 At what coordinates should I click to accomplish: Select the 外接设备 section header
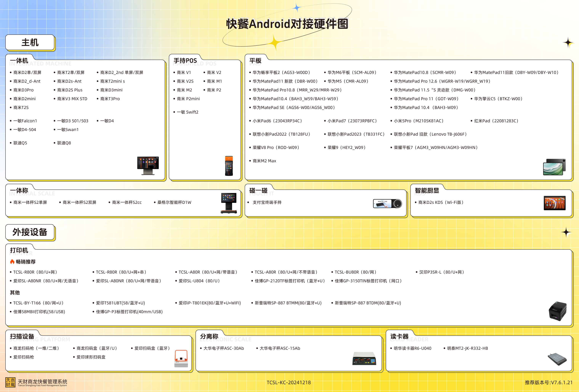(30, 232)
